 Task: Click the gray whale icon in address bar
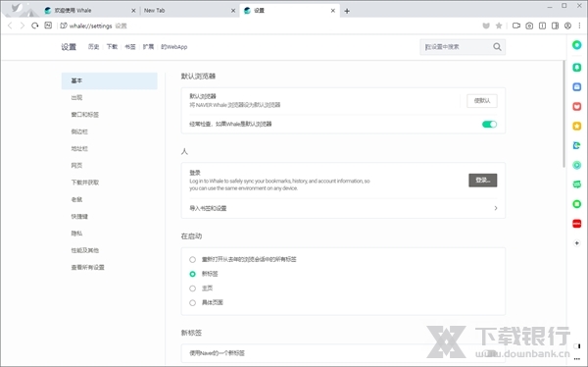pyautogui.click(x=486, y=26)
